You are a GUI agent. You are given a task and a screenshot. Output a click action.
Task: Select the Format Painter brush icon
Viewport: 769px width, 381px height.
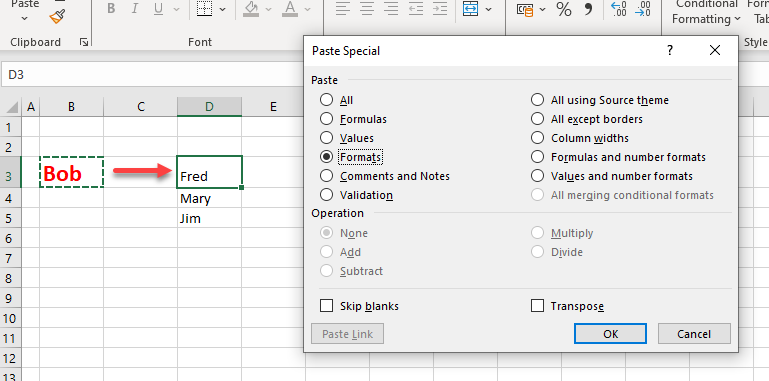[x=57, y=16]
